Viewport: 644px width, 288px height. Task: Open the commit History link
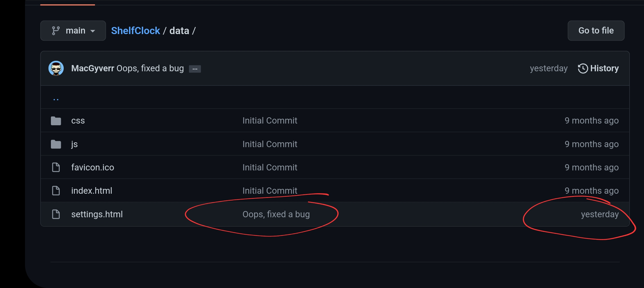point(598,68)
